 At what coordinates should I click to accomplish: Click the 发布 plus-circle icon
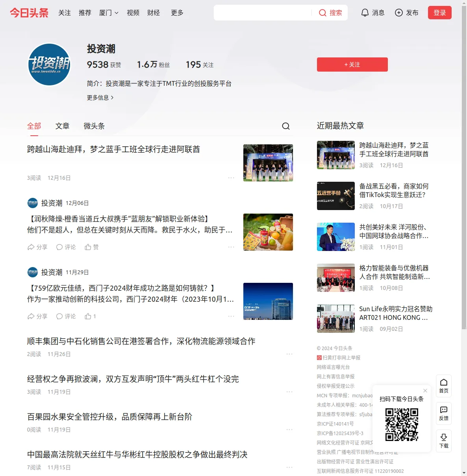[399, 13]
